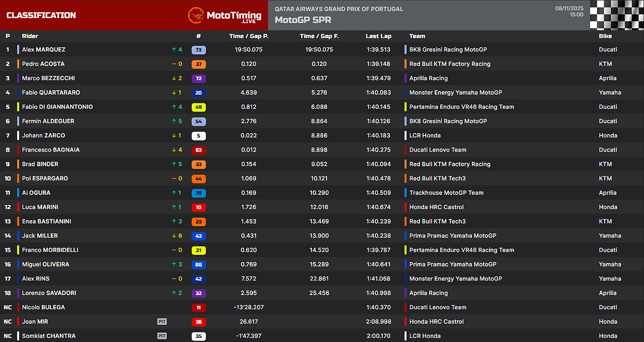Viewport: 644px width, 342px height.
Task: Click the checkered flag icon
Action: [x=616, y=15]
